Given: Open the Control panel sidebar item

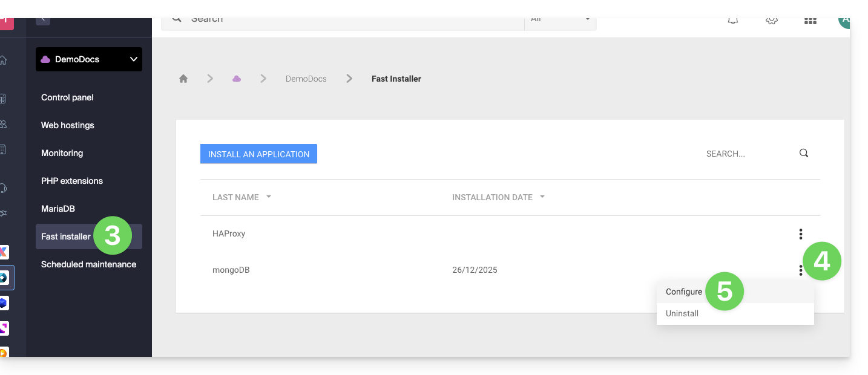Looking at the screenshot, I should 67,97.
